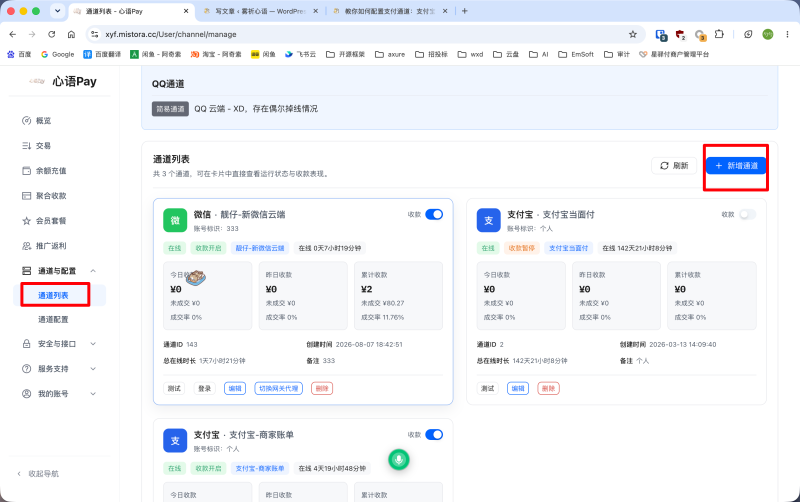Toggle 收款 switch for 支付宝-商家账单
Screen dimensions: 800x502
click(x=434, y=435)
